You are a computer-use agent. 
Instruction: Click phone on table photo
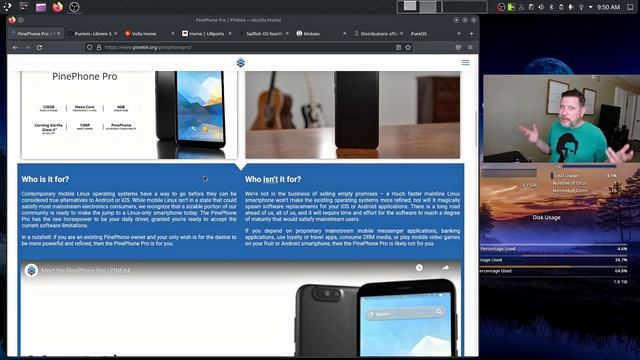click(x=353, y=115)
